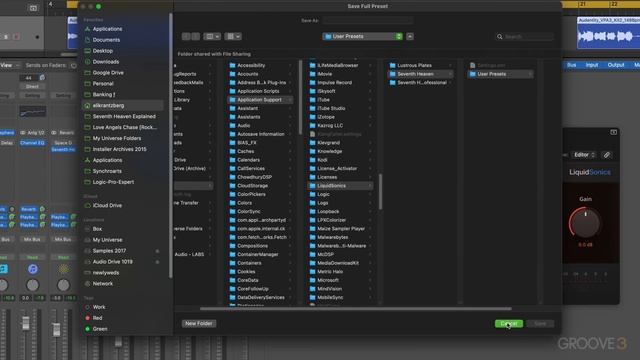Image resolution: width=640 pixels, height=360 pixels.
Task: Click the Sends on Faders label
Action: [x=45, y=65]
